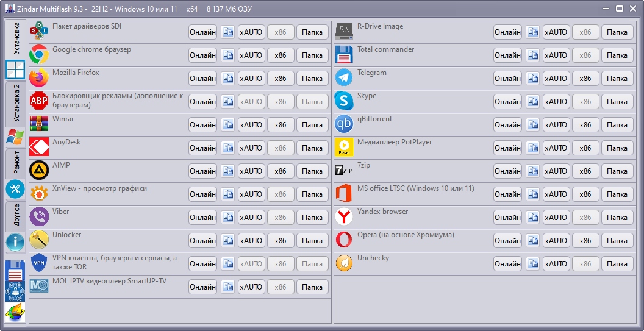
Task: Click the Viber icon
Action: 39,217
